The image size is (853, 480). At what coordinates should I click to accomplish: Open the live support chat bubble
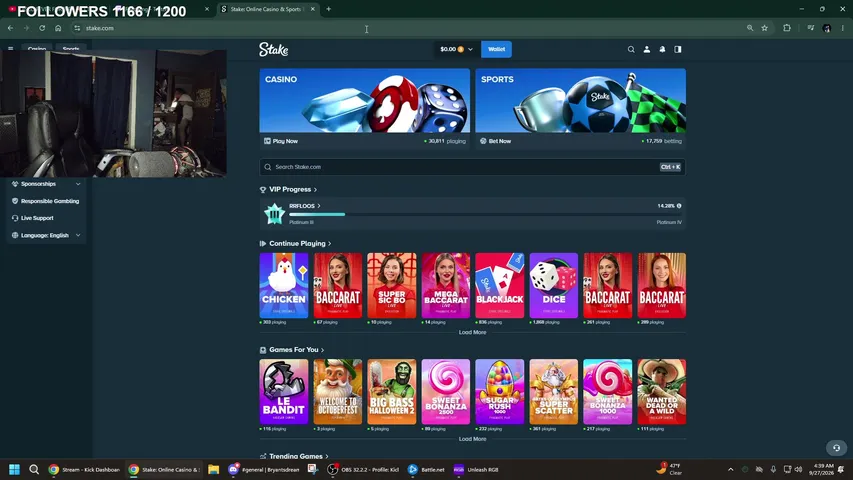point(837,448)
